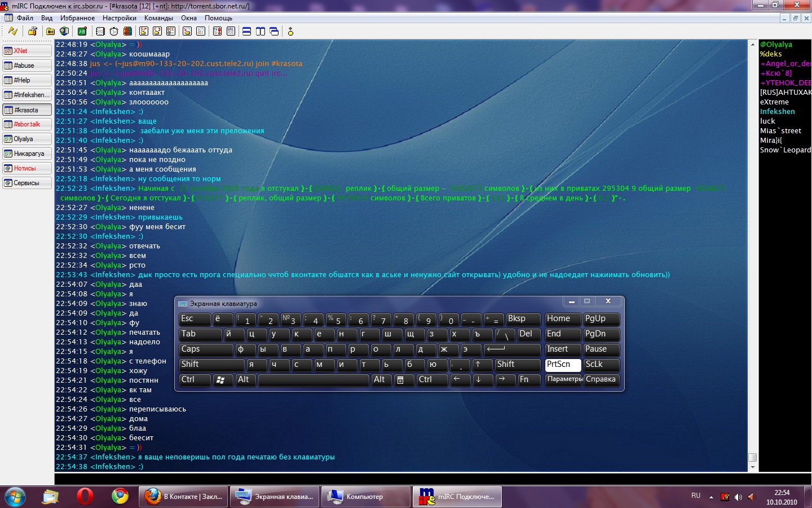
Task: Toggle Caps on the on-screen keyboard
Action: coord(206,349)
